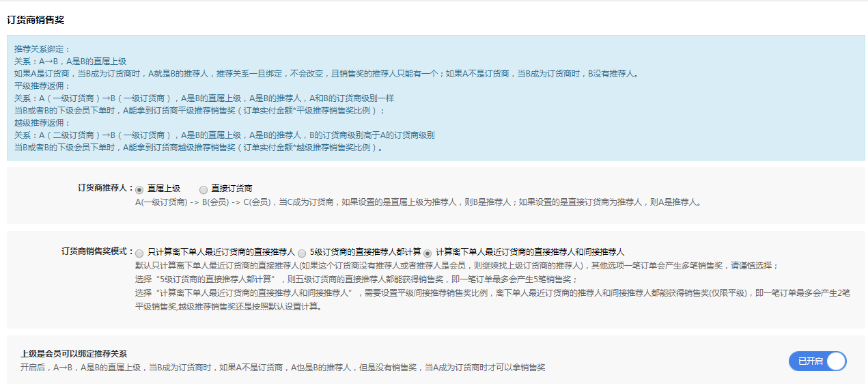
Task: Click the 订货商推荐人 field label
Action: click(104, 189)
